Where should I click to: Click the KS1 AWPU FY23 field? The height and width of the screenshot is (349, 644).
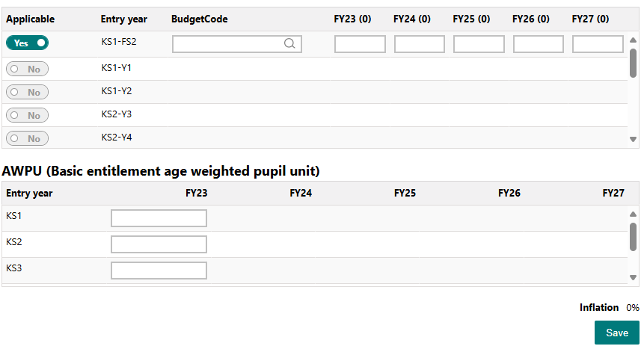[x=159, y=218]
